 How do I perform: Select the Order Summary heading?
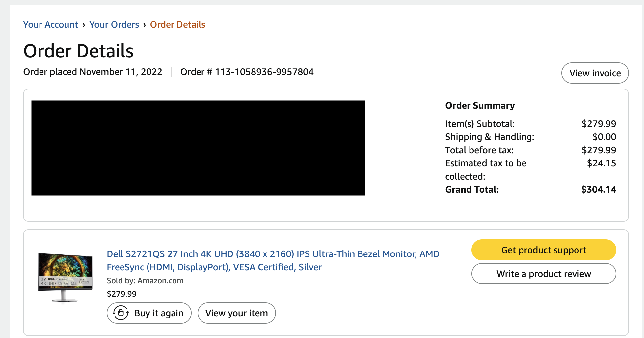pos(480,106)
